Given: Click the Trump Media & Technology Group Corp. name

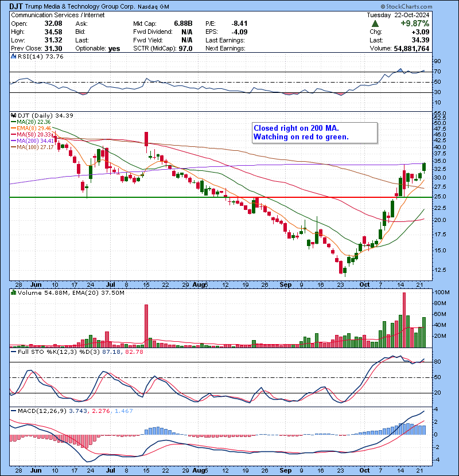Looking at the screenshot, I should point(80,6).
